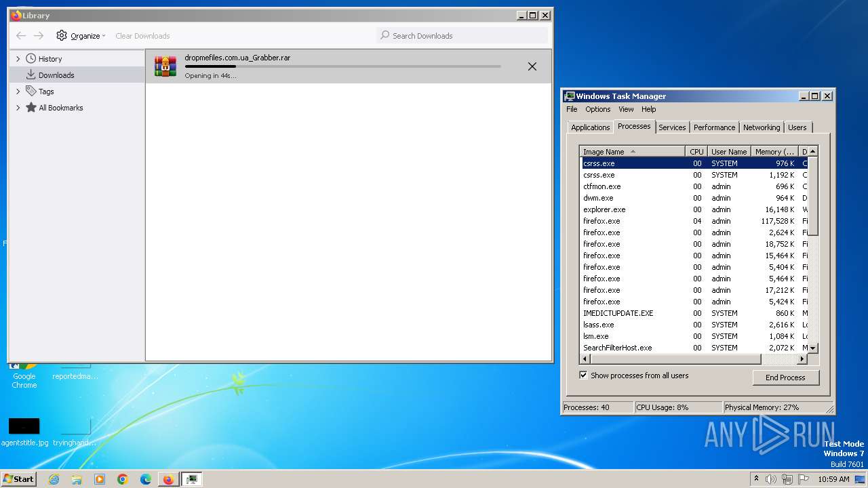Open the Organize gear menu
This screenshot has height=488, width=868.
[81, 36]
